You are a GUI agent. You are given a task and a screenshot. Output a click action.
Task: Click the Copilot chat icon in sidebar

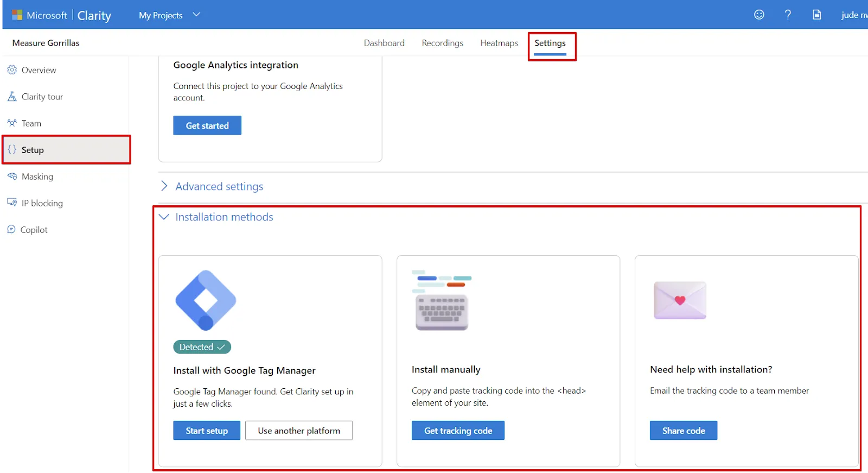(11, 230)
